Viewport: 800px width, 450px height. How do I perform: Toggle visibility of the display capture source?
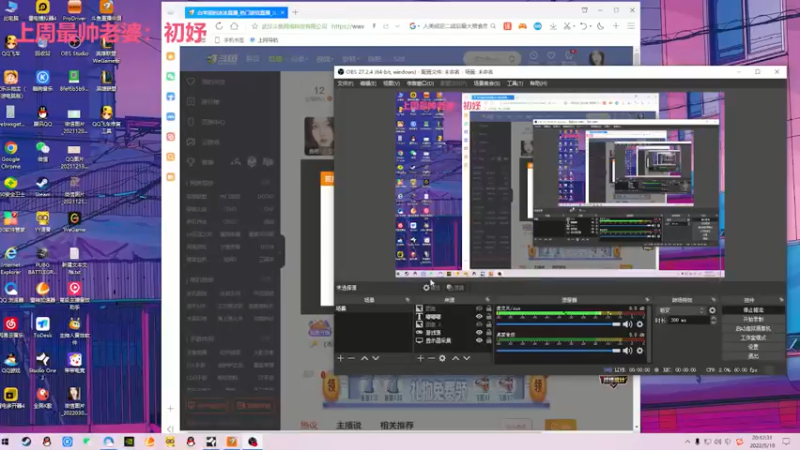click(x=479, y=340)
